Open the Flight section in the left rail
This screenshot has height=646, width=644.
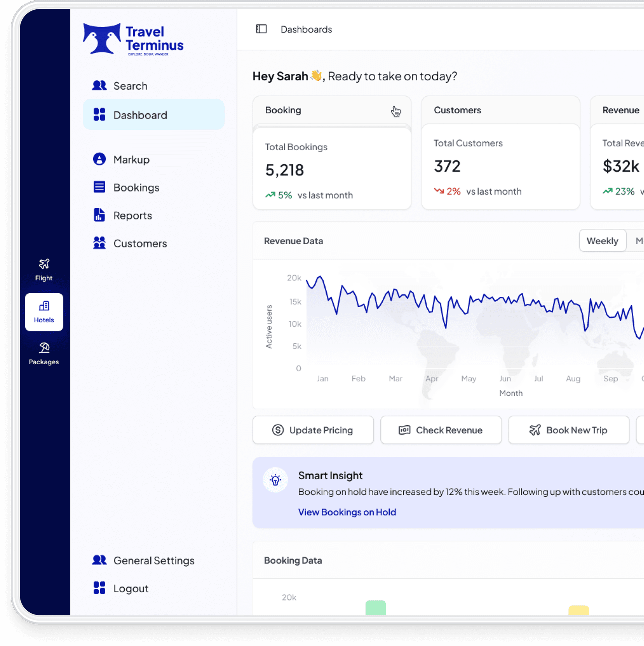[44, 270]
